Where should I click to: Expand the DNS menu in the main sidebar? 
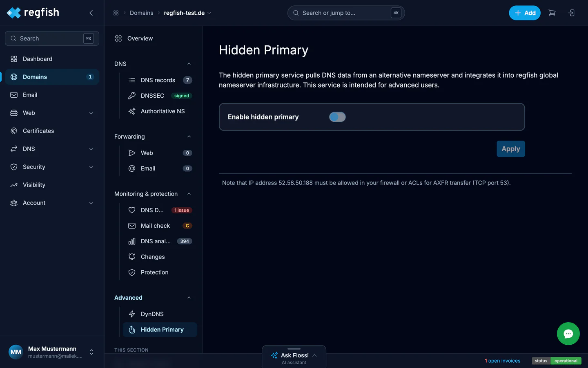91,149
